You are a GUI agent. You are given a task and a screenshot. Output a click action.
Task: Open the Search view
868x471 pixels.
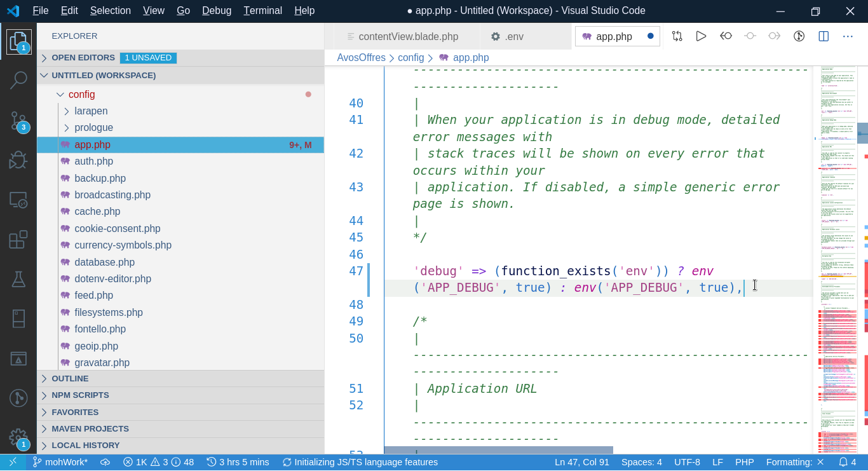[x=18, y=80]
